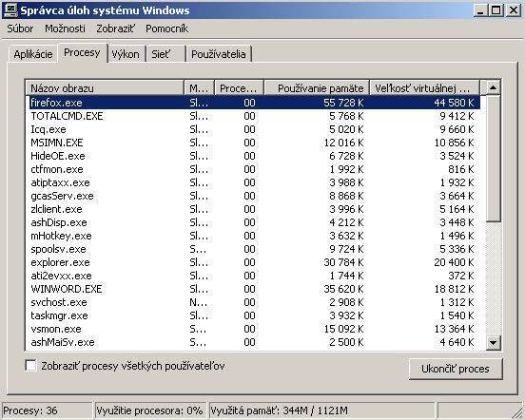The image size is (525, 420).
Task: Click the scrollbar down arrow
Action: (493, 342)
